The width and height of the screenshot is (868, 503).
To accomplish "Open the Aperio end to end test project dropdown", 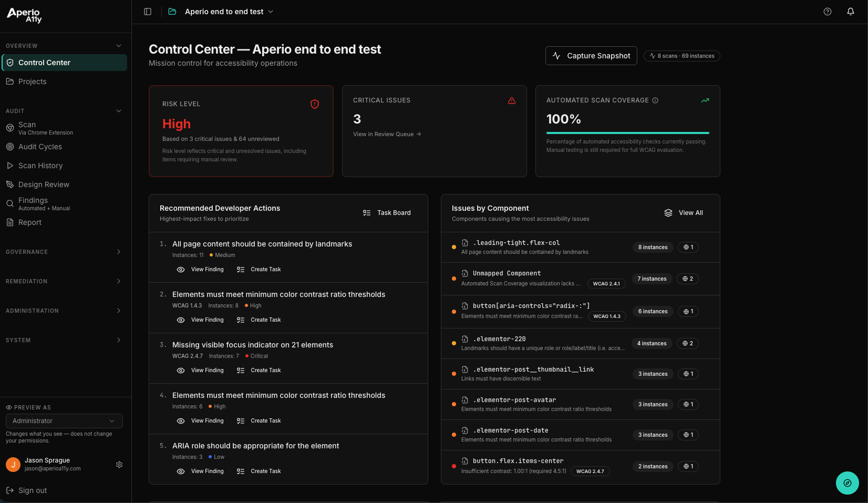I will (x=229, y=12).
